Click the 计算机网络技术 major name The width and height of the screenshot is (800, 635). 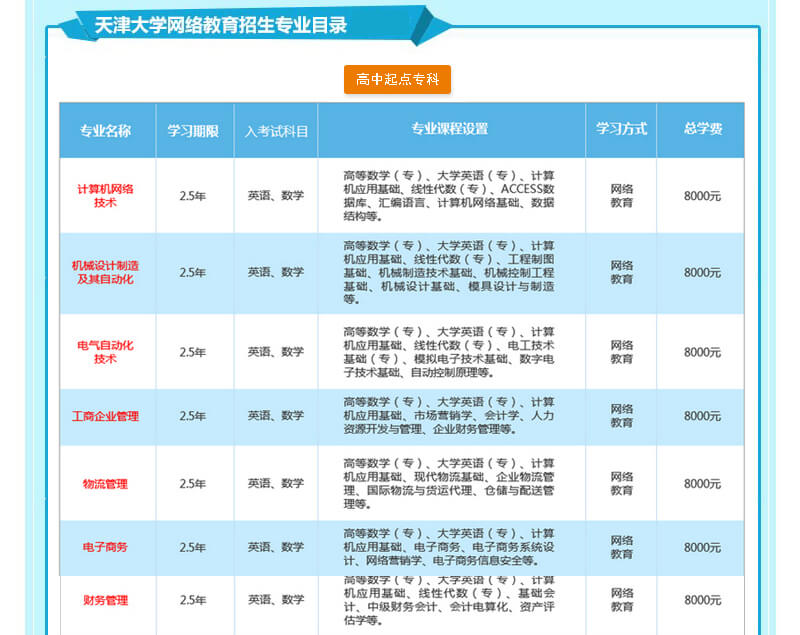106,196
